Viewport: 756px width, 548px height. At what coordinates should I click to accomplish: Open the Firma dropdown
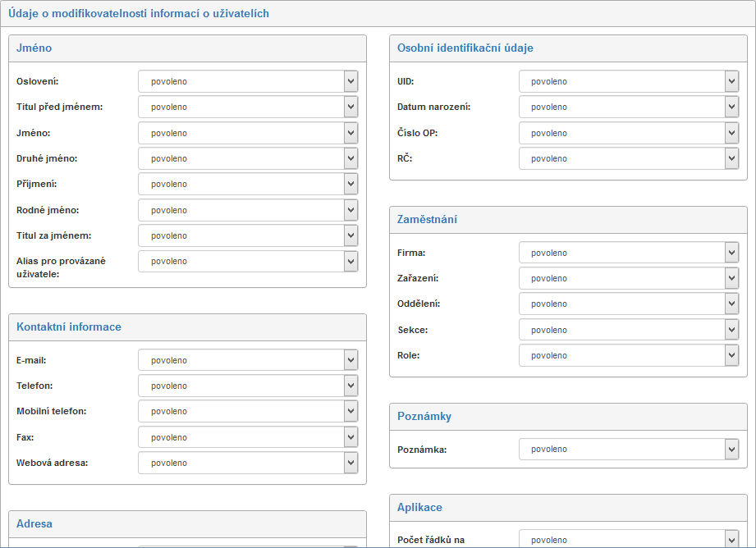[x=629, y=253]
